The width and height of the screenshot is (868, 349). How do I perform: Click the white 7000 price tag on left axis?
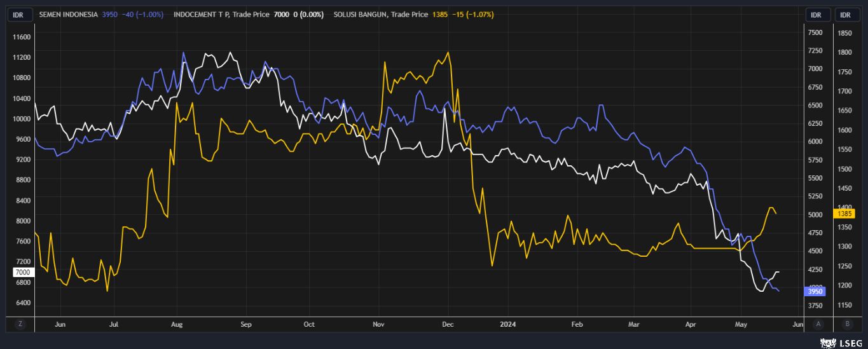23,272
